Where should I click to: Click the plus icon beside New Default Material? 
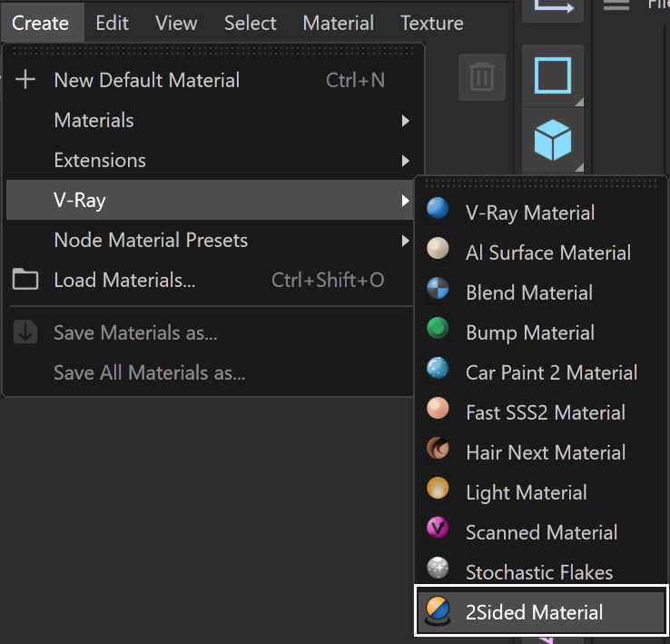tap(25, 80)
